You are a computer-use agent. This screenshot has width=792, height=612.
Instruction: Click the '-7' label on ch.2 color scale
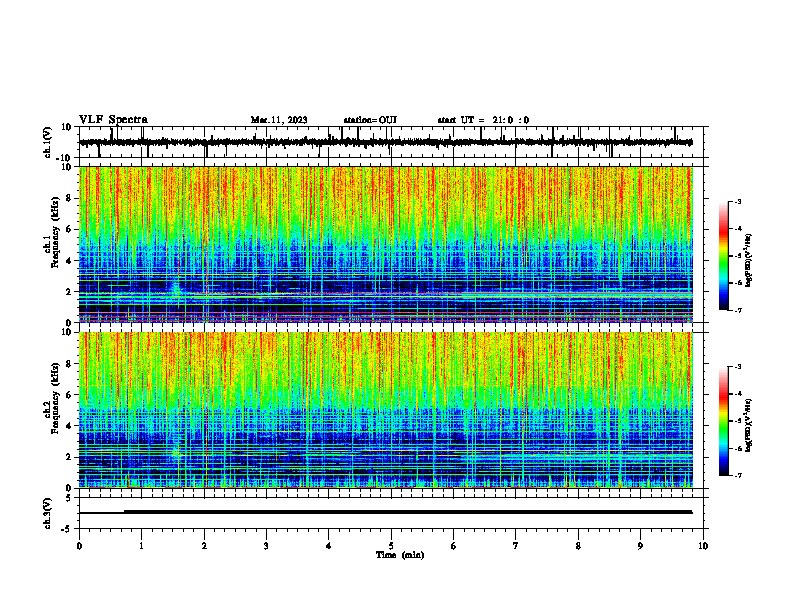coord(737,475)
